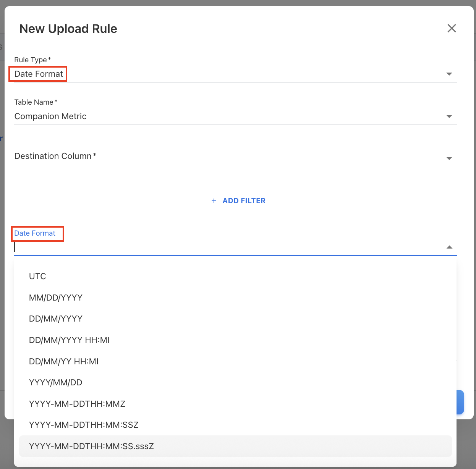The width and height of the screenshot is (476, 469).
Task: Select DD/MM/YY HH:MI format option
Action: click(x=64, y=361)
